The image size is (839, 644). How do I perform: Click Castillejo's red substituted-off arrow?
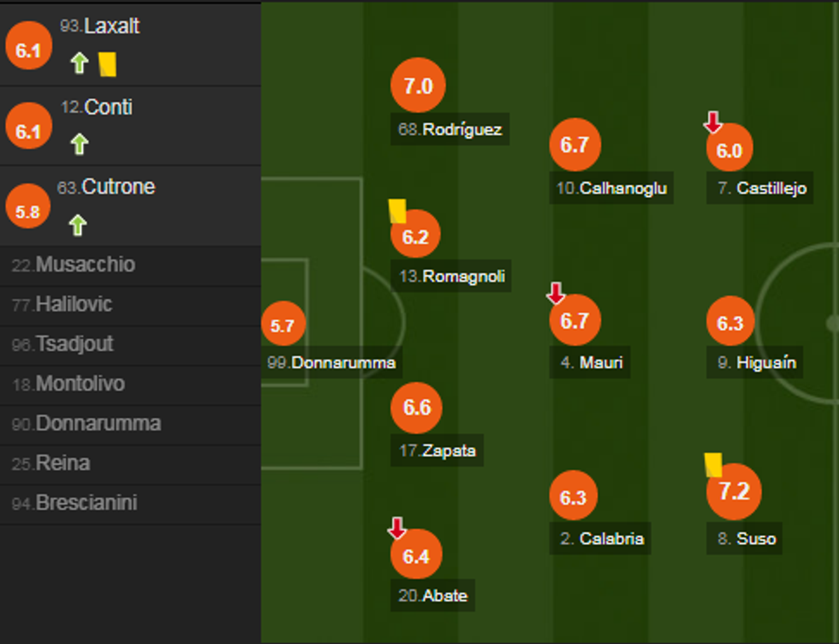point(712,122)
